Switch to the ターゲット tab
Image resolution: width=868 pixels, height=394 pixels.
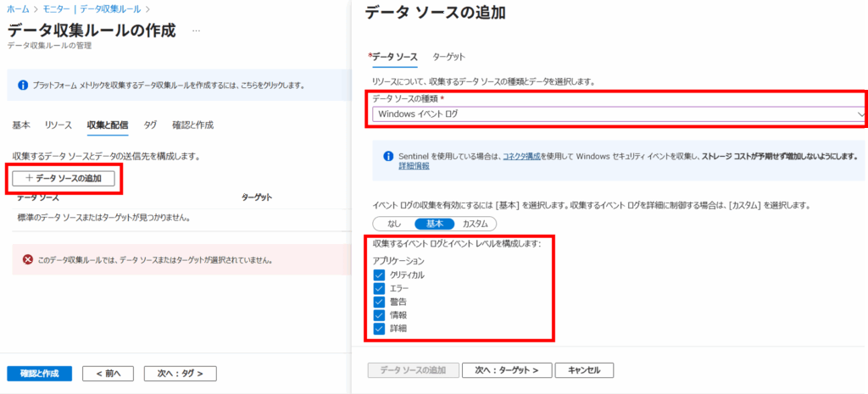click(x=448, y=57)
